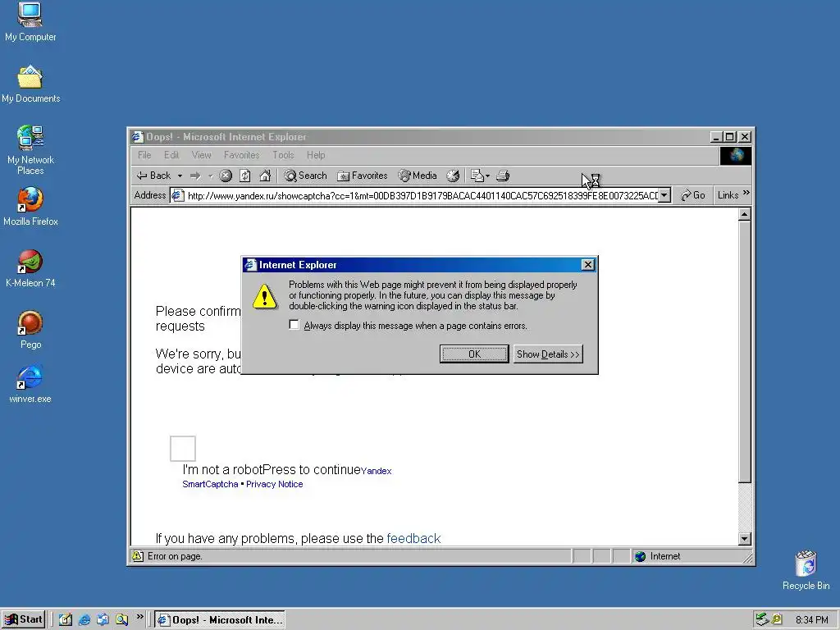Select the Mozilla Firefox desktop shortcut

pos(30,207)
